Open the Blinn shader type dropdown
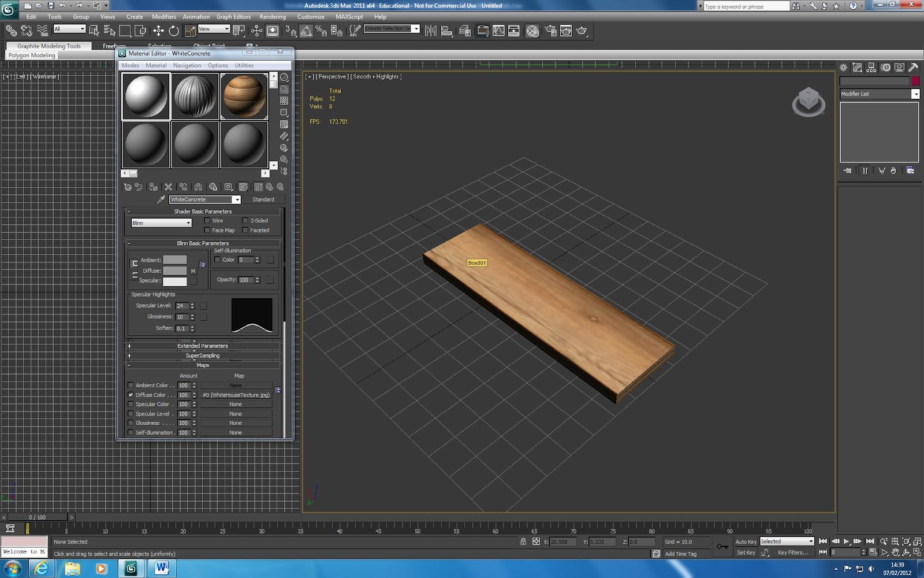This screenshot has width=924, height=578. [161, 223]
